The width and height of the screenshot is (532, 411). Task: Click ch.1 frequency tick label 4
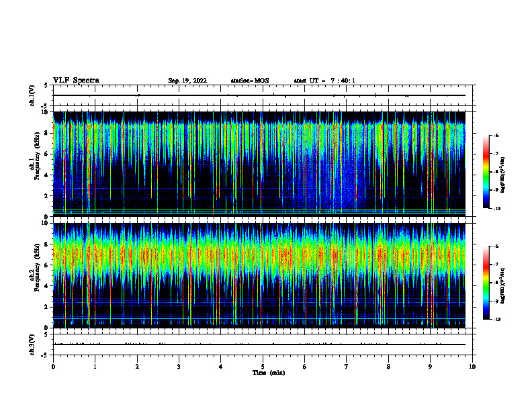point(46,175)
